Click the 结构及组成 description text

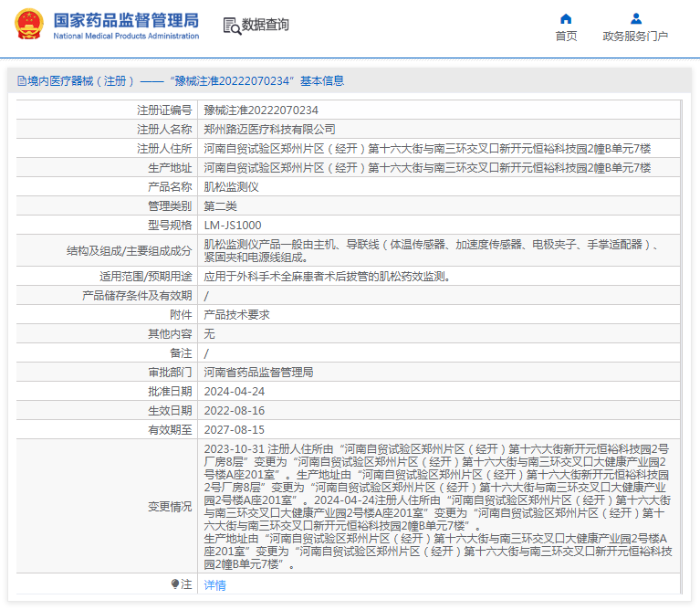point(431,251)
